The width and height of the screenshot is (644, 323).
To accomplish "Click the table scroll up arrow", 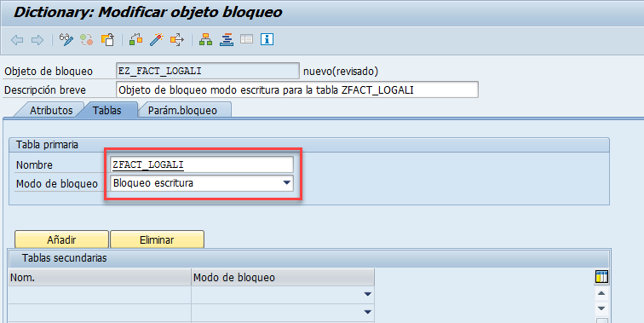I will pyautogui.click(x=601, y=293).
